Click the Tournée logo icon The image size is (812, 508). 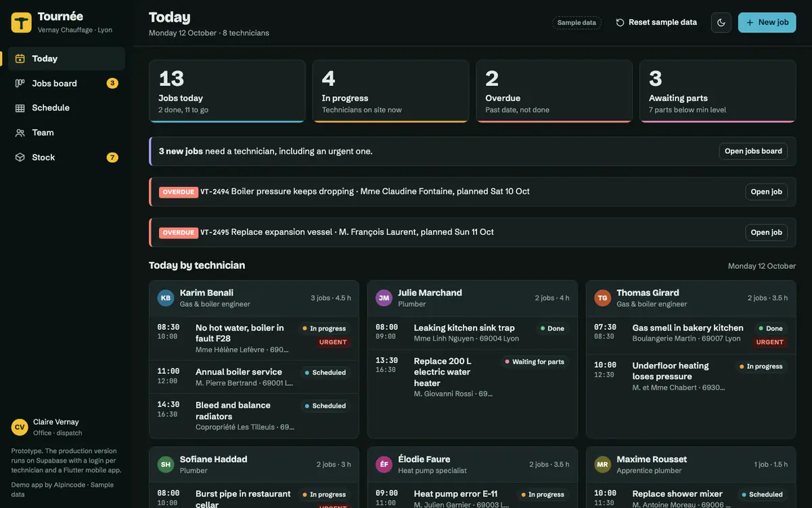tap(22, 22)
